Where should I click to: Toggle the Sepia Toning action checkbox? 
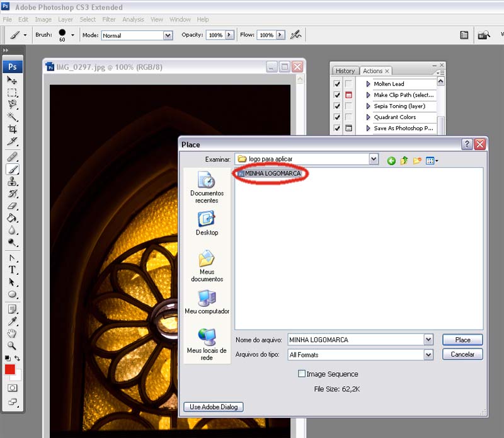336,106
